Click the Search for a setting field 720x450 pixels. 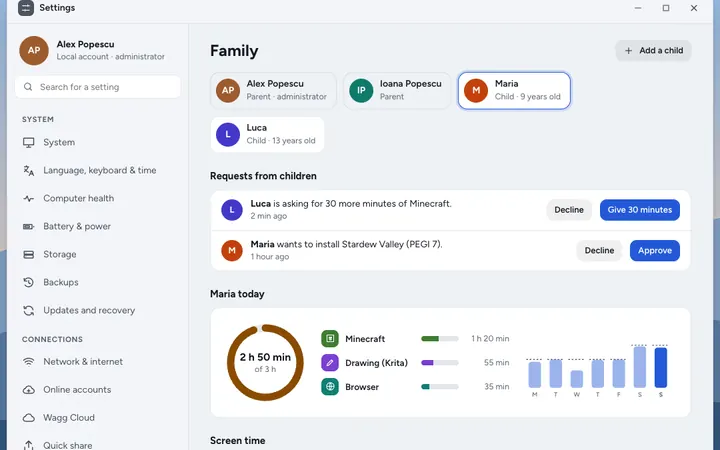[98, 87]
